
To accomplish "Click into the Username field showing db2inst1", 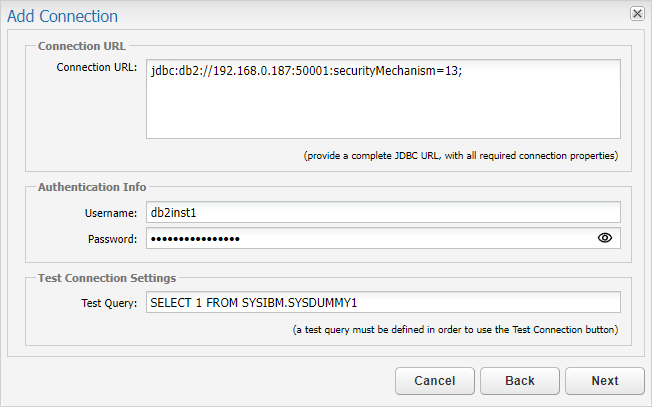I will coord(383,212).
